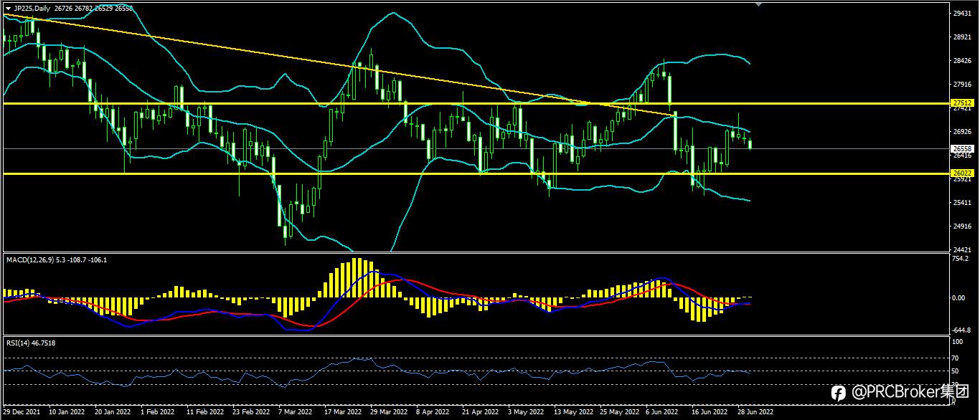980x420 pixels.
Task: Click the 70 RSI scale value
Action: 956,357
